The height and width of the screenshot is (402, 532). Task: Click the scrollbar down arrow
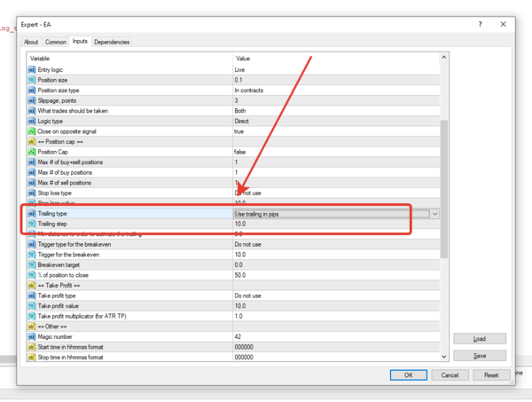tap(444, 357)
